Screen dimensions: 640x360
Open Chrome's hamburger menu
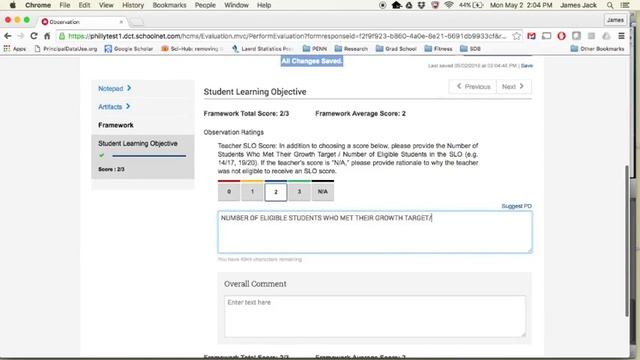point(621,36)
